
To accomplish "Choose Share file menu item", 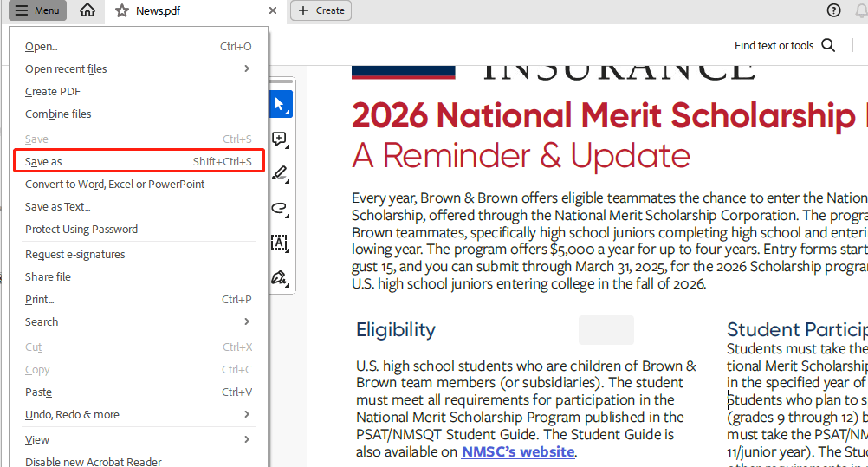I will click(138, 276).
